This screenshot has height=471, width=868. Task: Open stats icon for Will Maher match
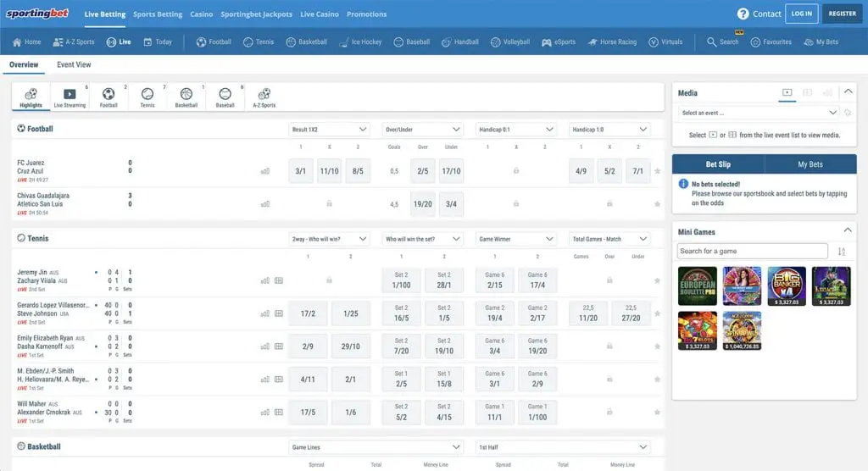click(265, 413)
